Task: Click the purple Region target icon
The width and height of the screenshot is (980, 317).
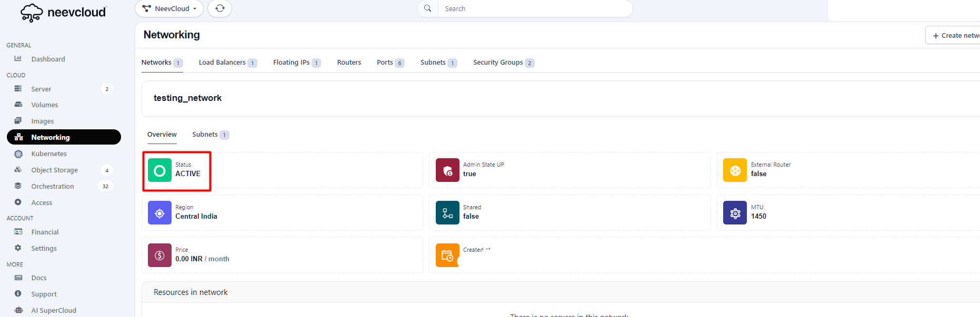Action: (x=159, y=213)
